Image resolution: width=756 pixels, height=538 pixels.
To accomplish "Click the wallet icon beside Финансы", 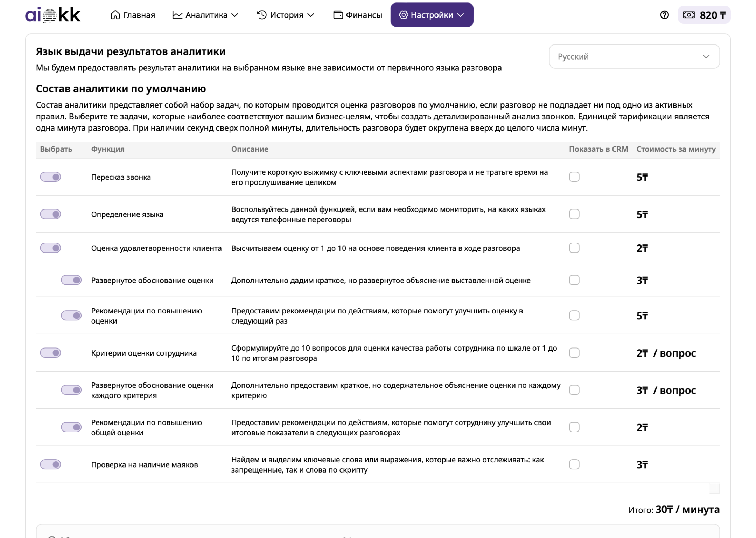I will pos(338,15).
